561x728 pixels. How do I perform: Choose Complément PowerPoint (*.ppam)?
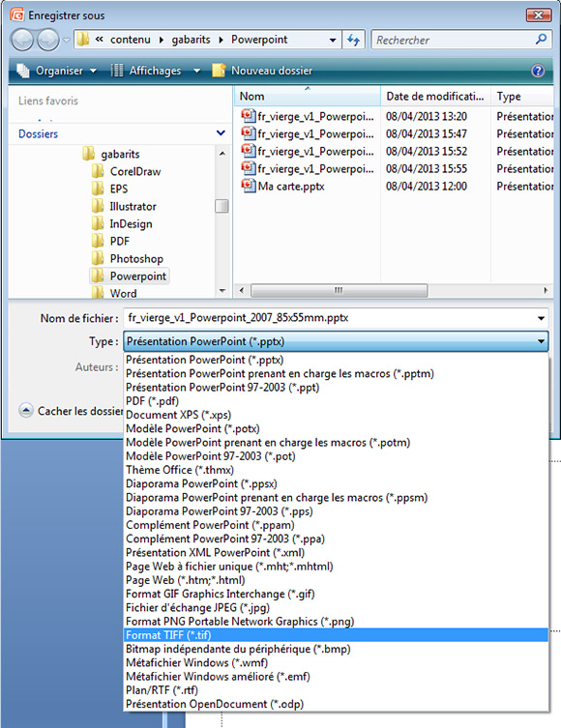336,525
